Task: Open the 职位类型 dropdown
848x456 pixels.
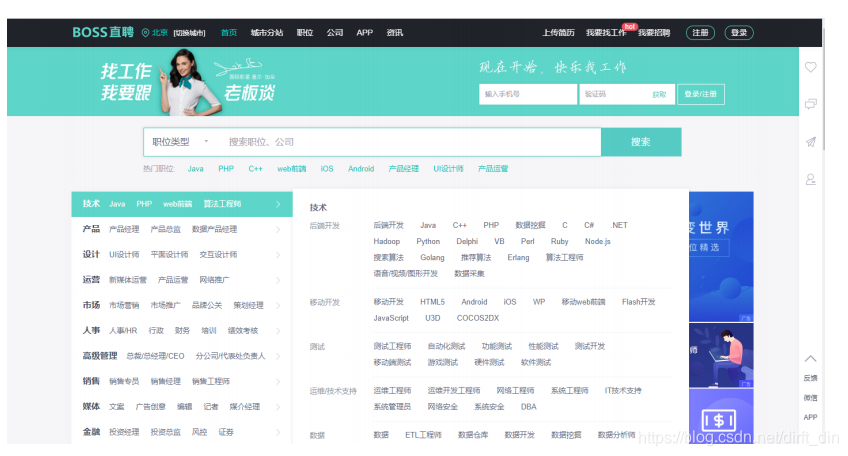Action: click(180, 142)
